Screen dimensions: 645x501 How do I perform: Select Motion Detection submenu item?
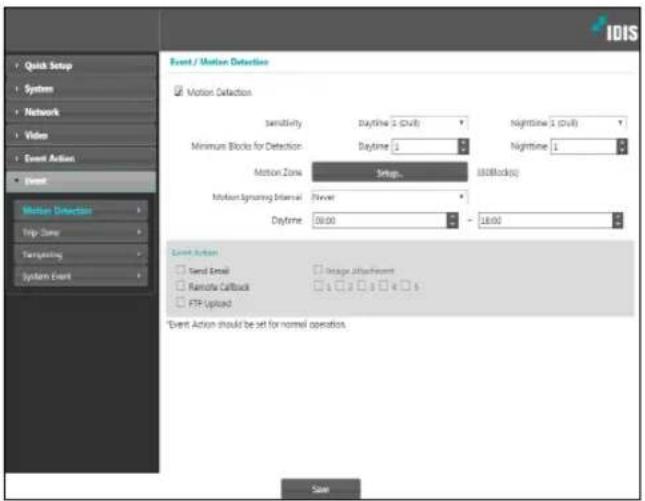pyautogui.click(x=81, y=211)
